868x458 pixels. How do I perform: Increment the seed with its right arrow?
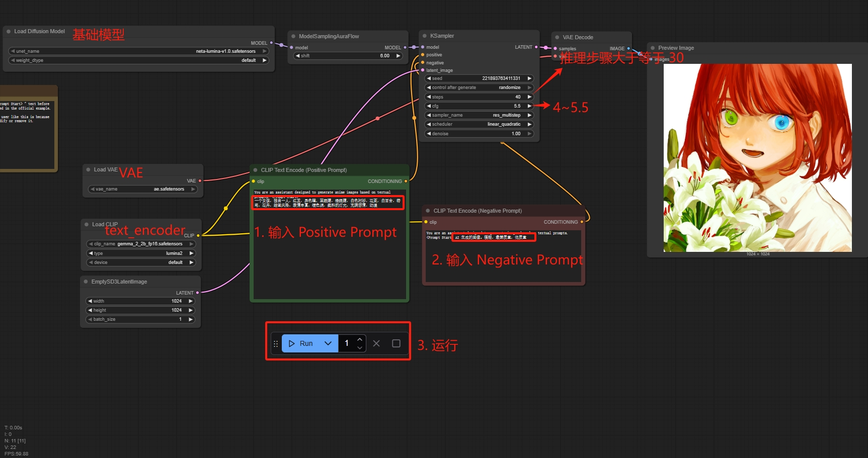(529, 78)
